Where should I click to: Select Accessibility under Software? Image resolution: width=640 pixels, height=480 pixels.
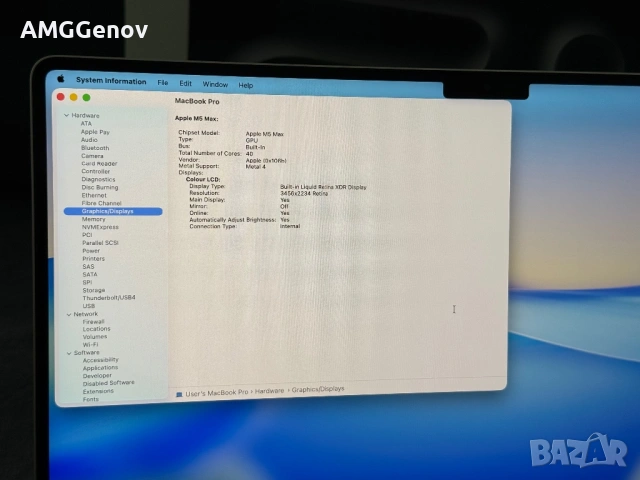pos(100,360)
